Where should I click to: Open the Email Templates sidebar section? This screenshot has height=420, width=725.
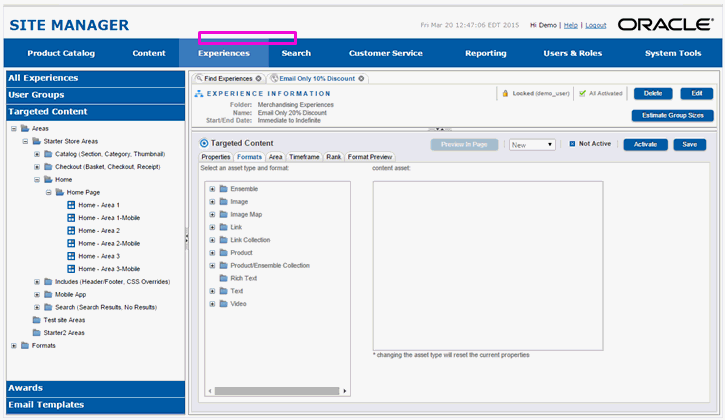(x=96, y=405)
